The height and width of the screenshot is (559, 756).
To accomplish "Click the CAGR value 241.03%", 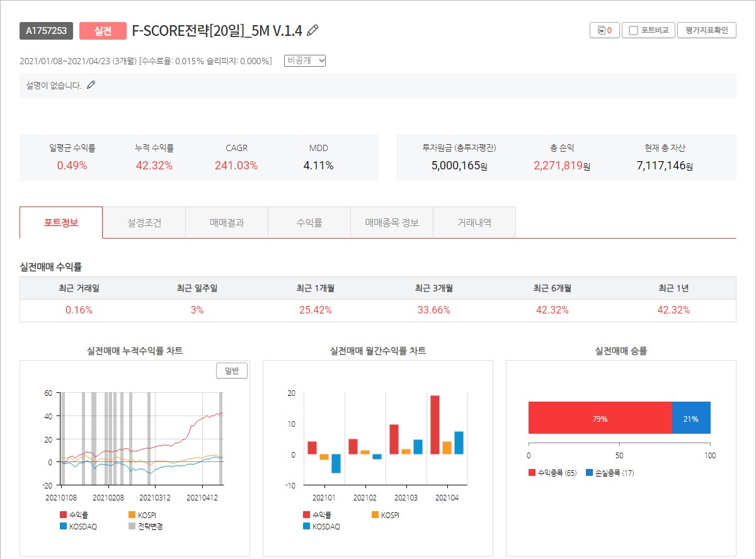I will pyautogui.click(x=236, y=166).
